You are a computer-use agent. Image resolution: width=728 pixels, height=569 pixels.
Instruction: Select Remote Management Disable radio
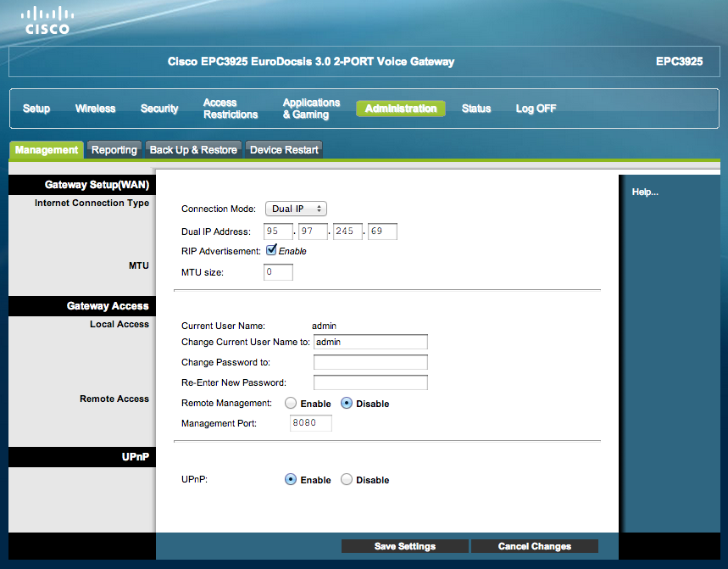[x=347, y=403]
